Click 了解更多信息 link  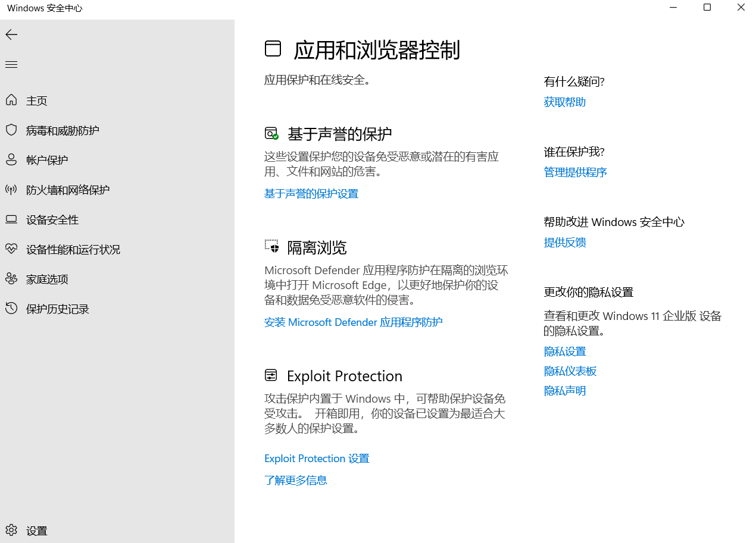pos(296,480)
